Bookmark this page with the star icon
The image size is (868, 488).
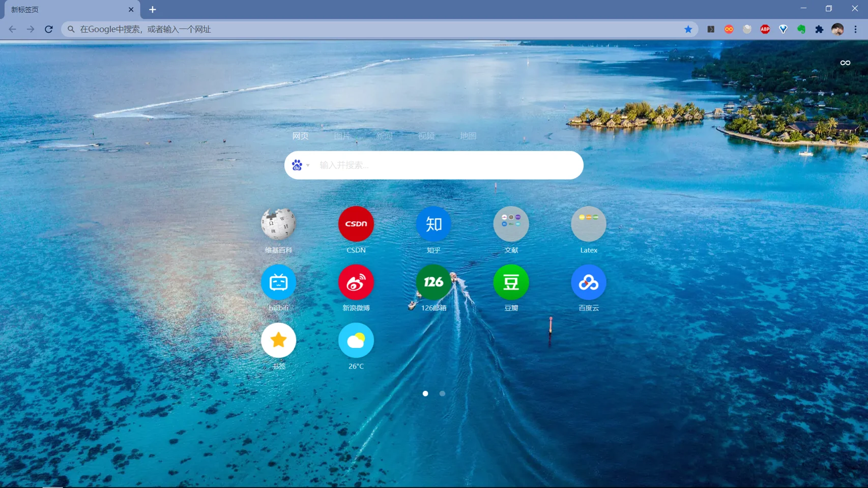pos(688,29)
